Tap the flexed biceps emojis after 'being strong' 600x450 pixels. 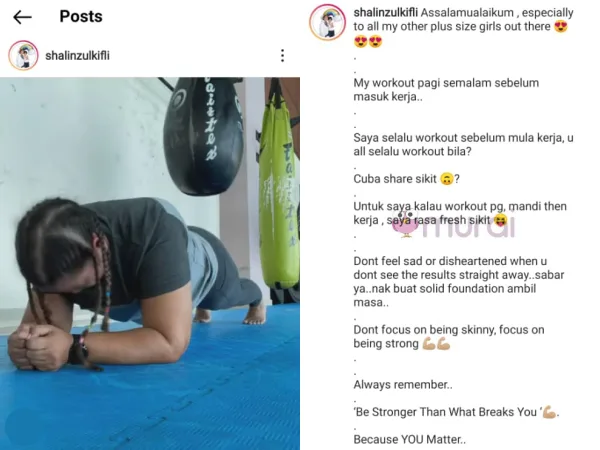(436, 344)
